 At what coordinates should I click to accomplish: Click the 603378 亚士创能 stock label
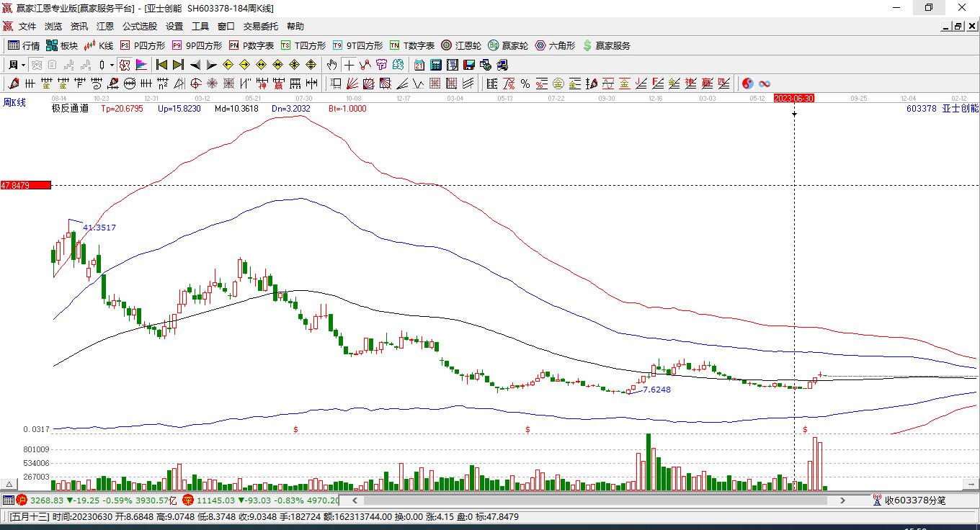pyautogui.click(x=943, y=109)
